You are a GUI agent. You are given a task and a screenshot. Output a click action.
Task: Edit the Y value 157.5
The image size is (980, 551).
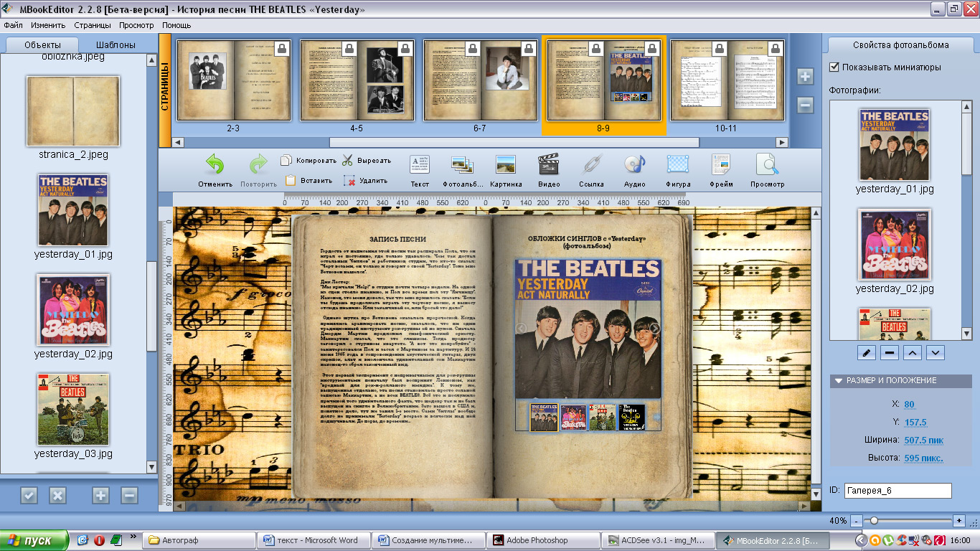coord(915,423)
